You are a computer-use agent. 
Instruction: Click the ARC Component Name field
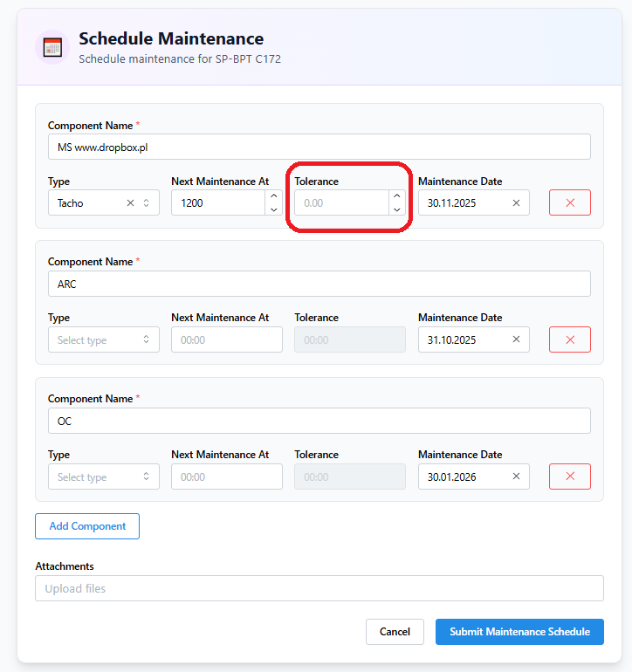(x=319, y=284)
